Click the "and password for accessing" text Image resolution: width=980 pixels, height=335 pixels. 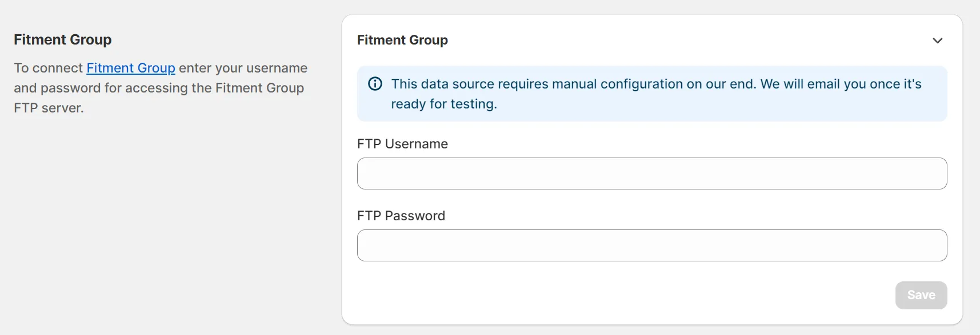click(114, 88)
